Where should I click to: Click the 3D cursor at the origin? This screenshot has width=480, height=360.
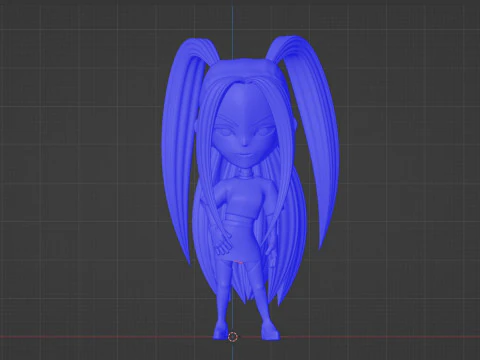coord(233,337)
